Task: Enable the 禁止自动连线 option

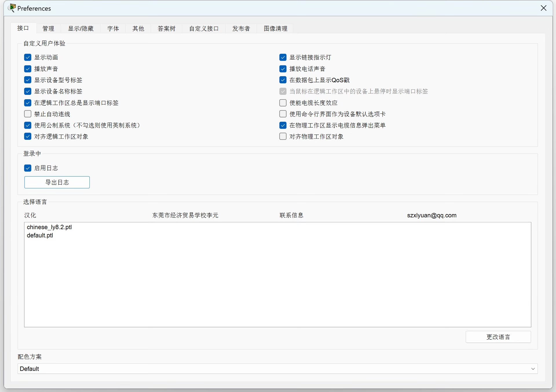Action: 28,114
